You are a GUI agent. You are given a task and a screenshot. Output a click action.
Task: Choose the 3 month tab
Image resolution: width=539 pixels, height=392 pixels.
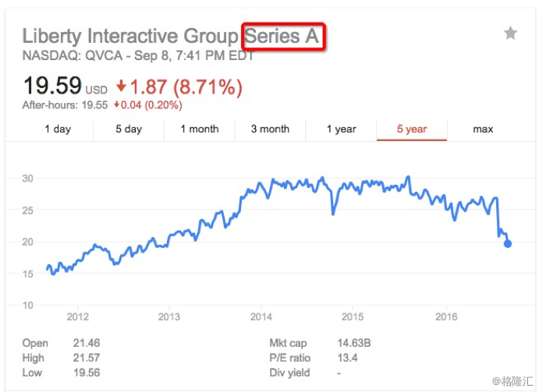(x=270, y=129)
